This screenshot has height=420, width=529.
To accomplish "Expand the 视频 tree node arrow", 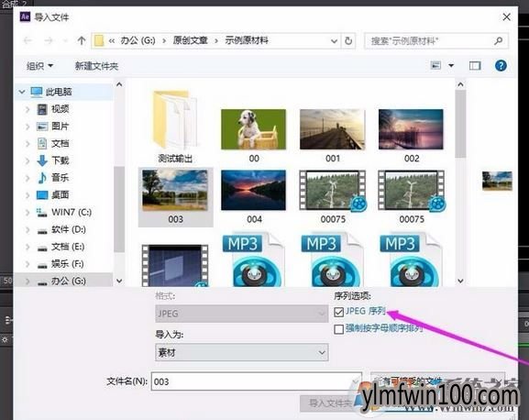I will tap(28, 109).
